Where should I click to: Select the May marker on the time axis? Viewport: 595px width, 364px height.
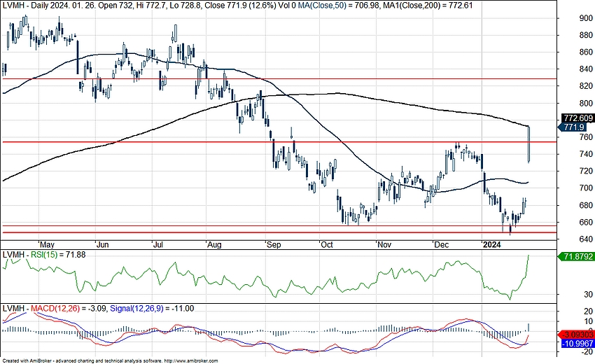47,246
